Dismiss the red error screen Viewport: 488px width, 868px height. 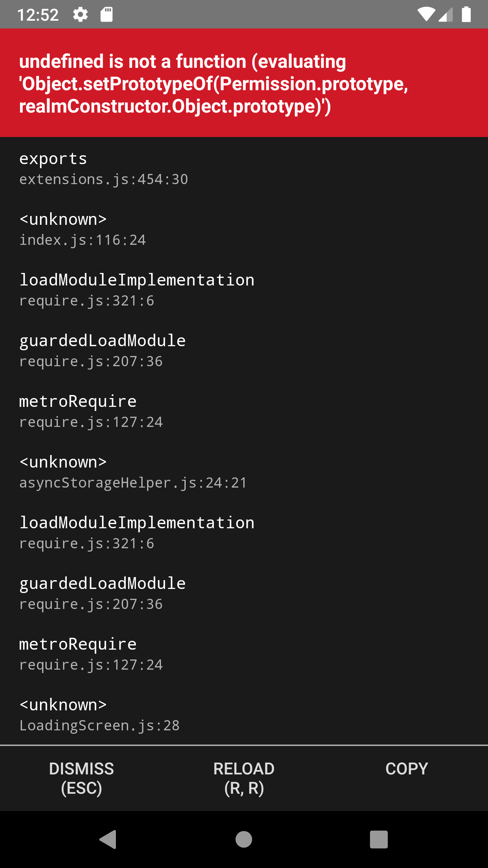81,778
